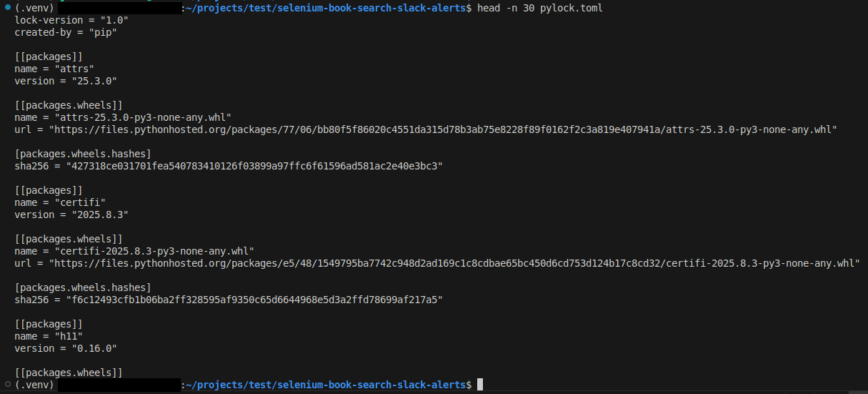
Task: Click the hollow circle marker beside the last prompt
Action: pos(7,385)
